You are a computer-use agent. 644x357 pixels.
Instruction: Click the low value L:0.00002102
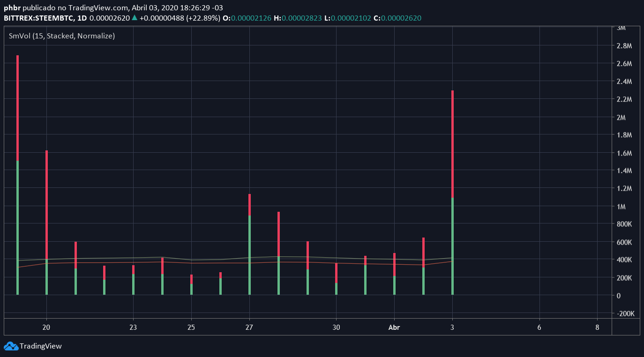[x=348, y=18]
